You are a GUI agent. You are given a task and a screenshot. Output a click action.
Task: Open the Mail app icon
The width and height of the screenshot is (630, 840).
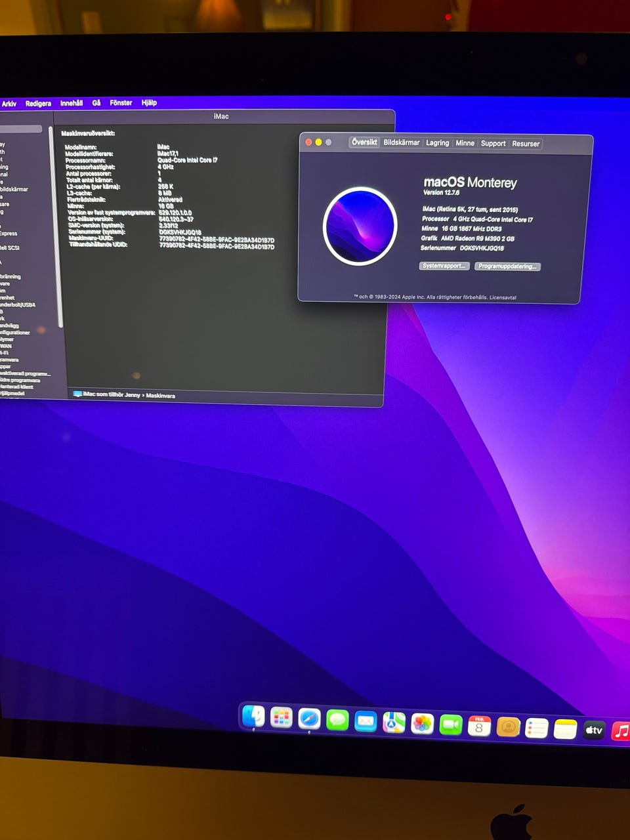pyautogui.click(x=366, y=722)
